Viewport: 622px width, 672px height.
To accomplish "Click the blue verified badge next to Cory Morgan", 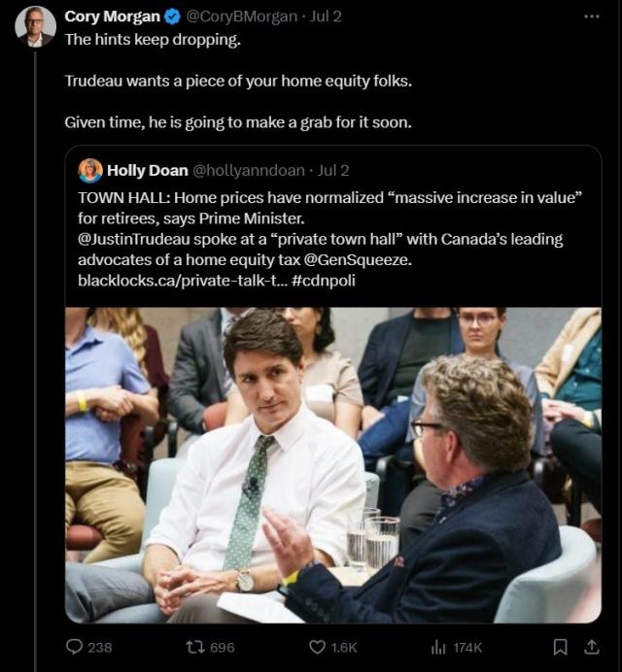I will pyautogui.click(x=173, y=17).
